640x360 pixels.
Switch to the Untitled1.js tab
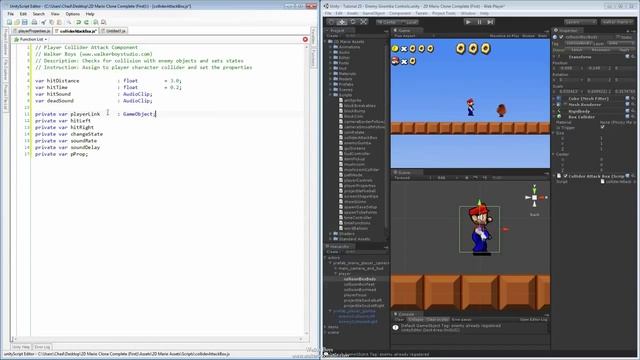tap(114, 31)
